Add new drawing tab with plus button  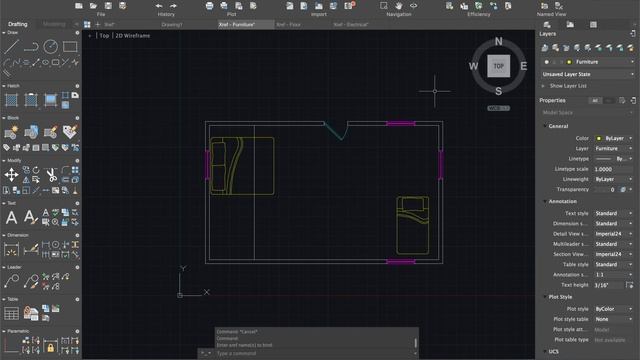98,24
